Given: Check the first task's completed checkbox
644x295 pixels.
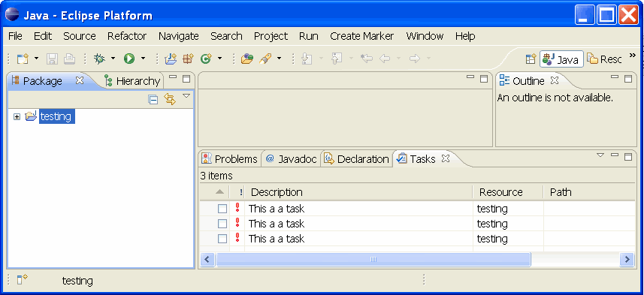Looking at the screenshot, I should tap(222, 209).
